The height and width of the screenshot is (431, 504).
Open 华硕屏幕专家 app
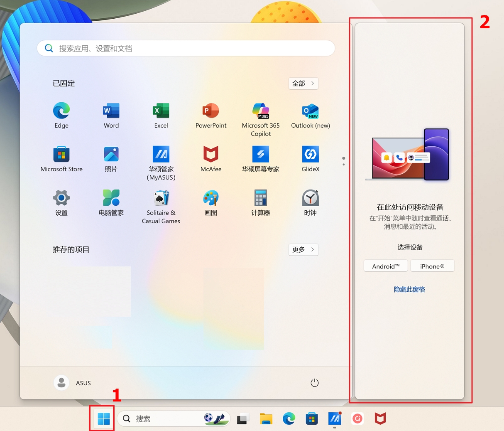click(x=261, y=159)
